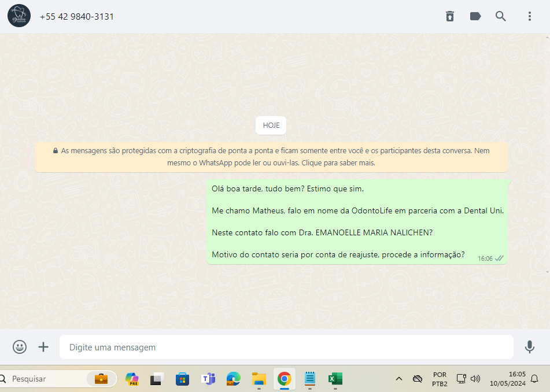The width and height of the screenshot is (550, 392).
Task: Click the trash icon in chat header
Action: 450,16
